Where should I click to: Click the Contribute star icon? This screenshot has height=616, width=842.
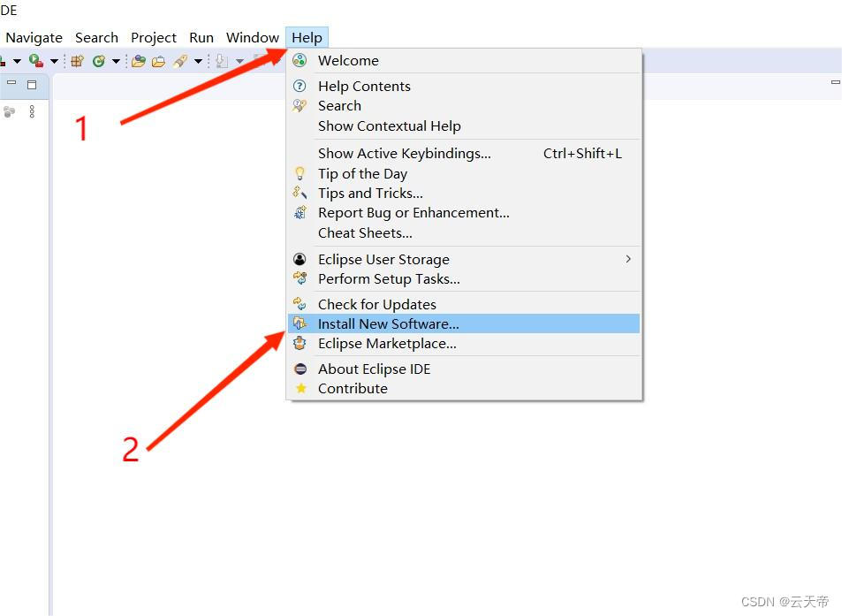coord(301,388)
